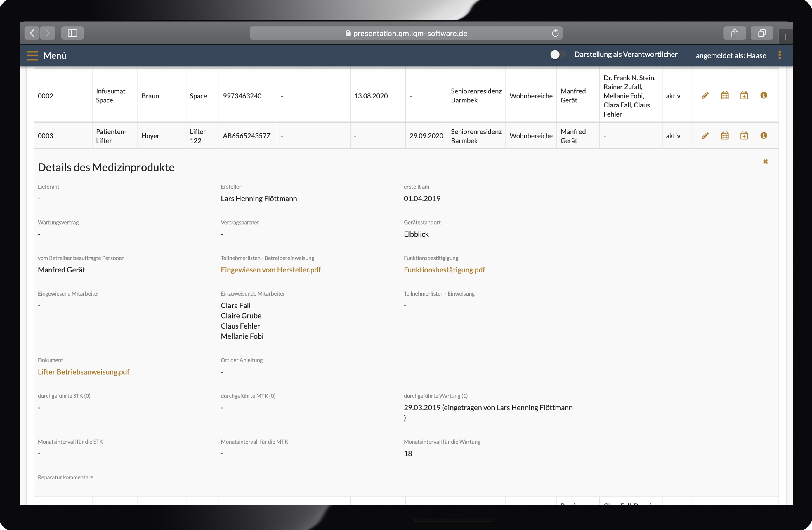This screenshot has width=812, height=530.
Task: Click Monatsintervall für die Wartung value 18
Action: [x=408, y=453]
